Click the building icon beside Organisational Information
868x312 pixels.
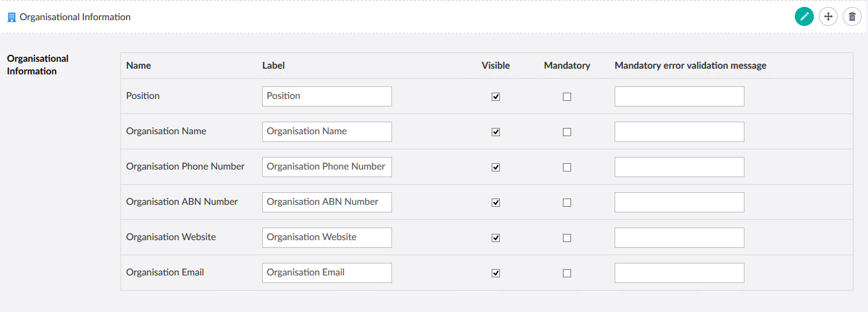(11, 17)
